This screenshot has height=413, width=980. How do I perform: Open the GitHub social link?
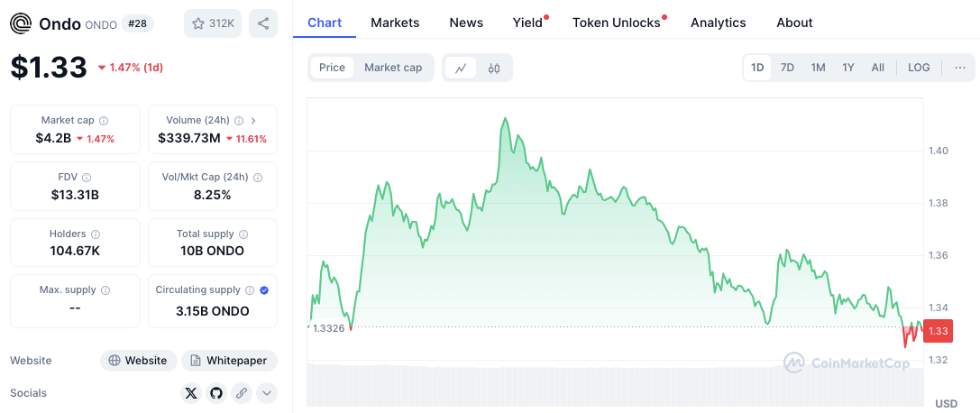(216, 394)
